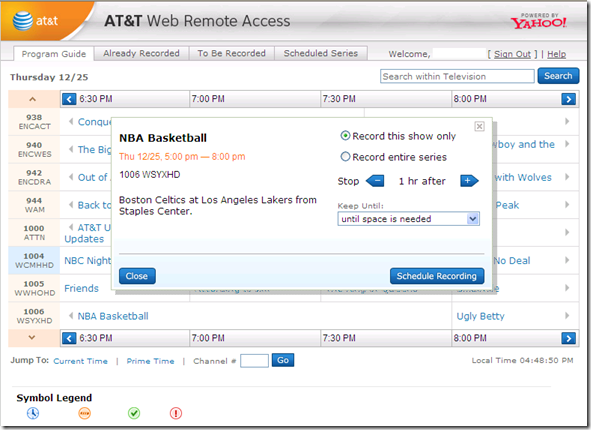
Task: Open To Be Recorded tab
Action: click(231, 53)
